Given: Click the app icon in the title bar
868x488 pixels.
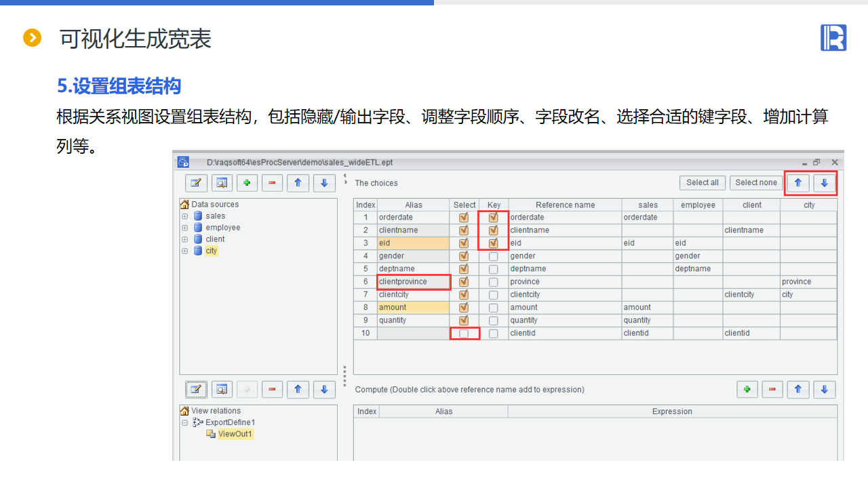Looking at the screenshot, I should (183, 162).
